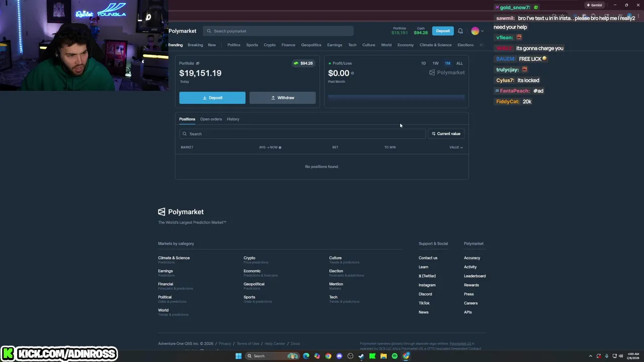Focus the Search polymarket field
This screenshot has height=362, width=644.
(x=278, y=31)
